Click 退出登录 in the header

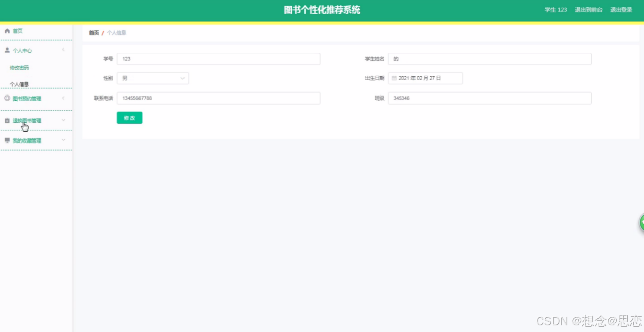coord(621,10)
